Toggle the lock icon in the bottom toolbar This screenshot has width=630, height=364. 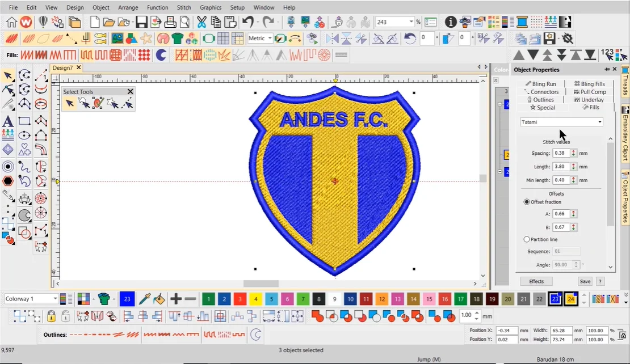[51, 316]
